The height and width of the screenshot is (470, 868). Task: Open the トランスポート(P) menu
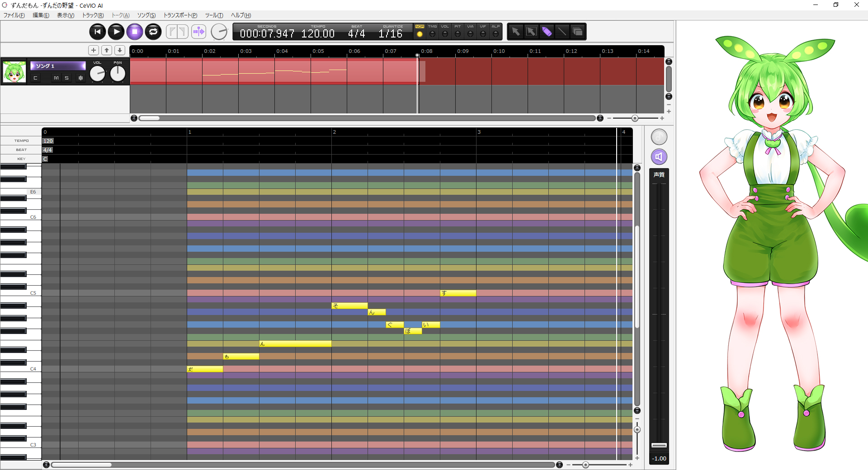pyautogui.click(x=180, y=15)
